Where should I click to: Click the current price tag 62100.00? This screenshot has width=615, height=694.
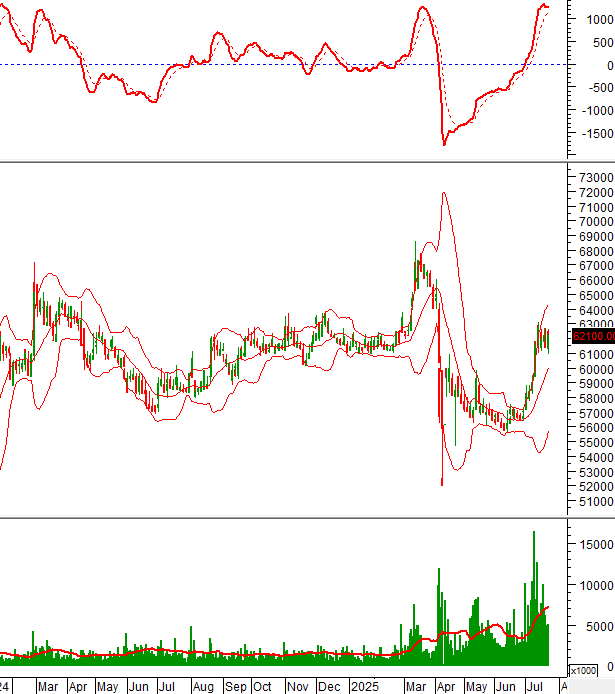click(593, 336)
